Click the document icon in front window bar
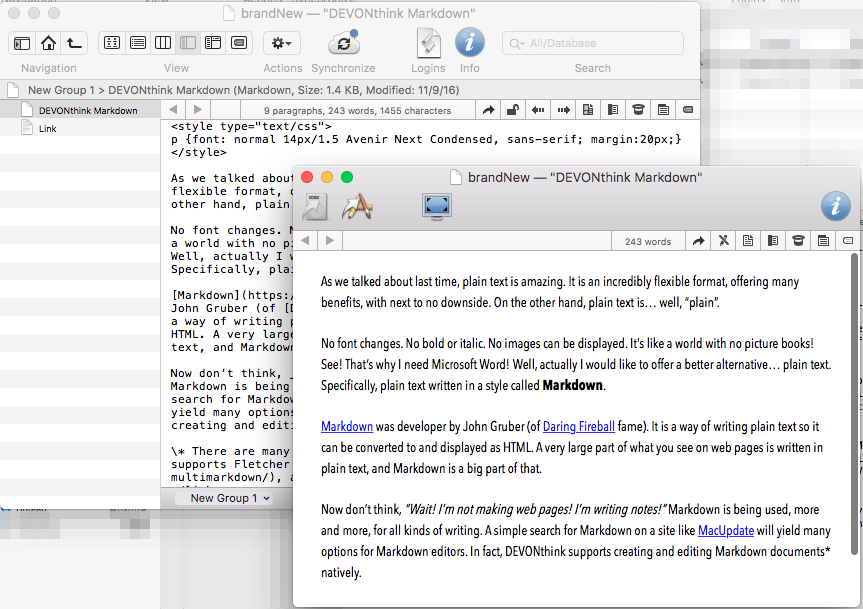Screen dimensions: 863x609 coord(748,241)
